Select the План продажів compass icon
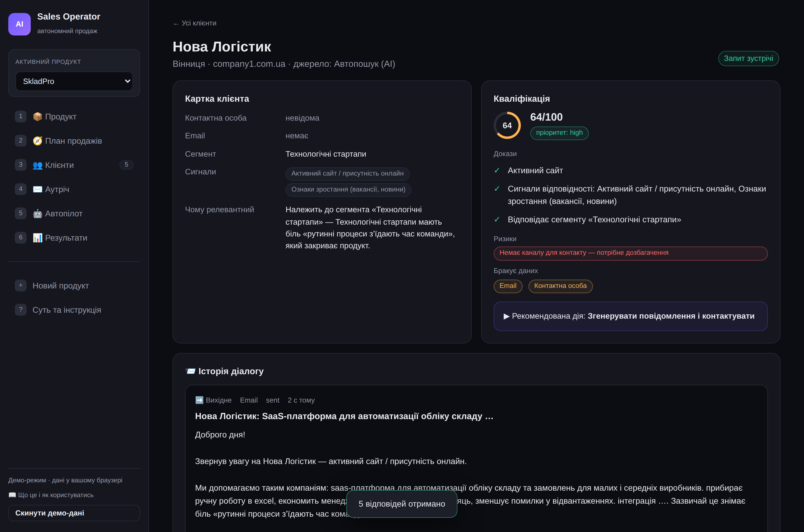Viewport: 804px width, 532px height. [37, 141]
